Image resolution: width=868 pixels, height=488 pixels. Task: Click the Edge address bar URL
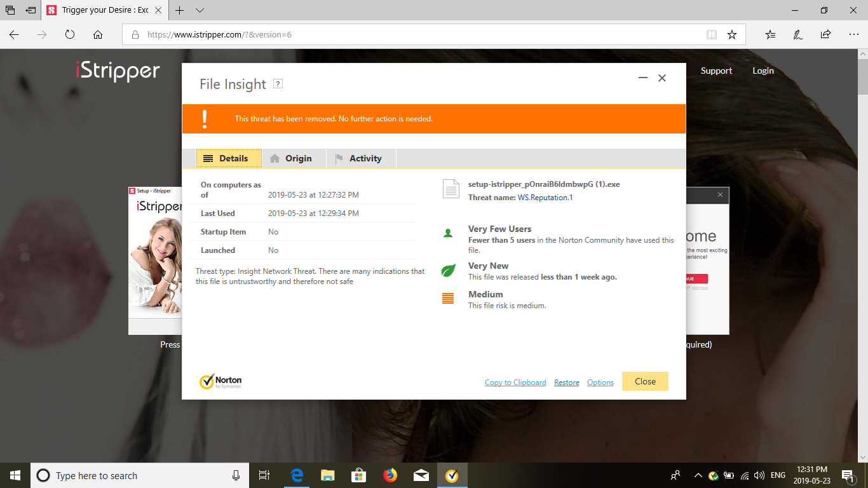coord(219,35)
